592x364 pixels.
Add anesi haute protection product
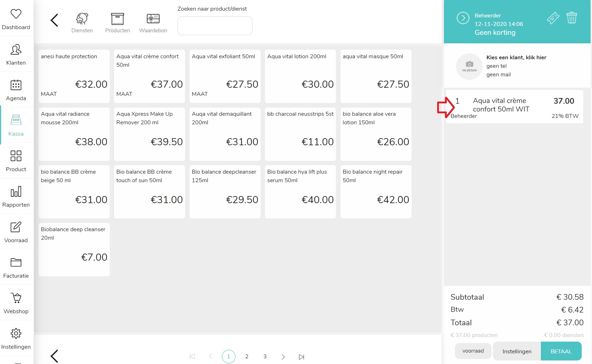tap(74, 76)
